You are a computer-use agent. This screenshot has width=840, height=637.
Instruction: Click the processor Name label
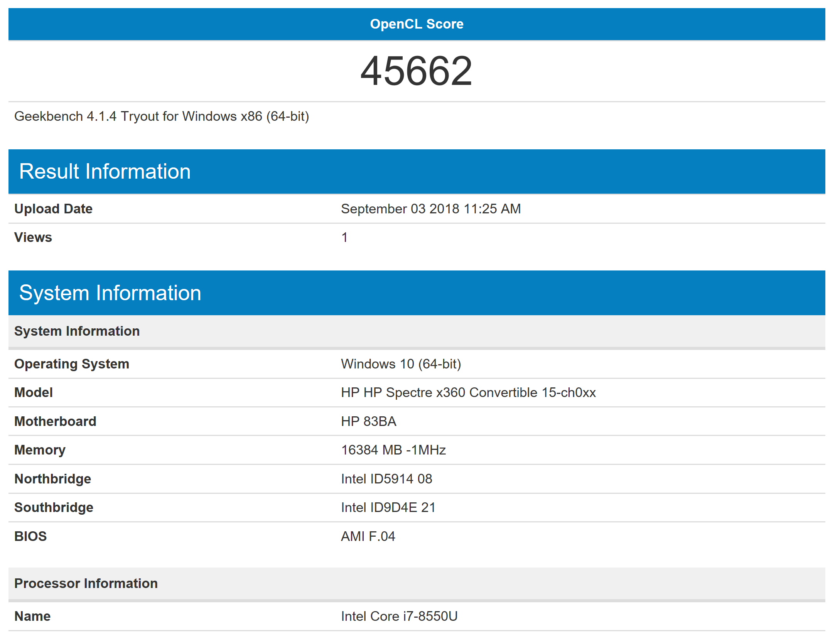32,616
